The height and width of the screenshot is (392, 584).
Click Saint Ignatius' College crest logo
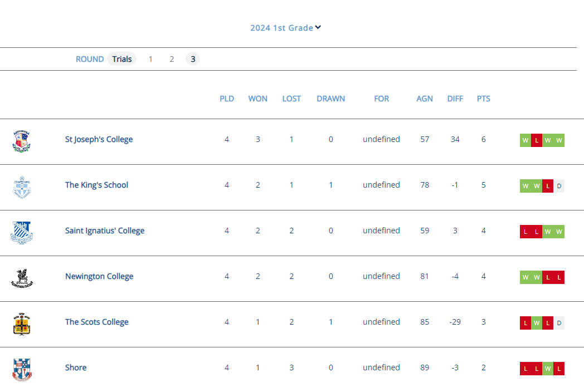pyautogui.click(x=22, y=233)
